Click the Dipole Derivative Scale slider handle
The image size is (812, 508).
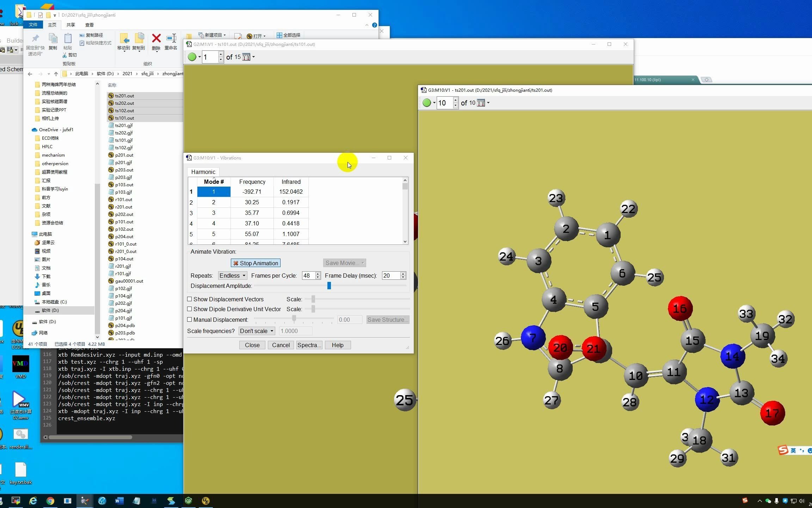click(313, 309)
